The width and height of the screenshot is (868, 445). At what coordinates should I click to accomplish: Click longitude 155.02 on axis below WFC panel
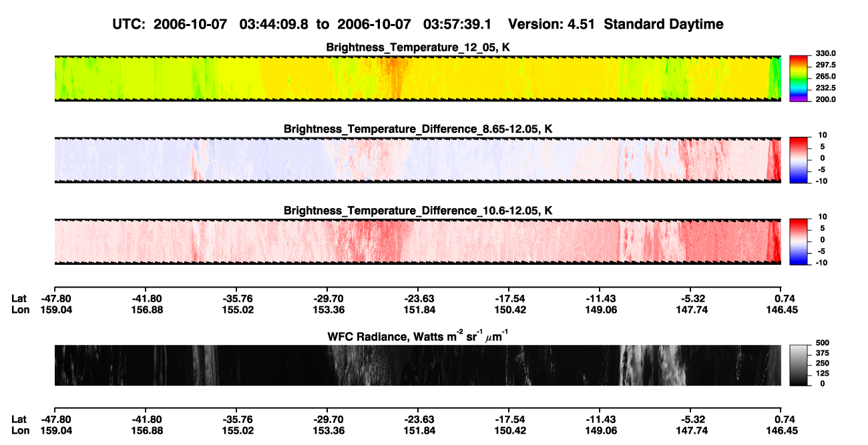tap(236, 432)
